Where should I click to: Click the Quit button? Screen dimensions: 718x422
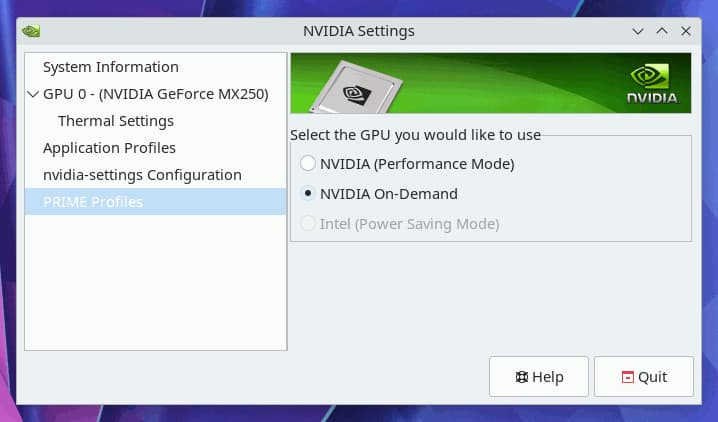pos(644,377)
